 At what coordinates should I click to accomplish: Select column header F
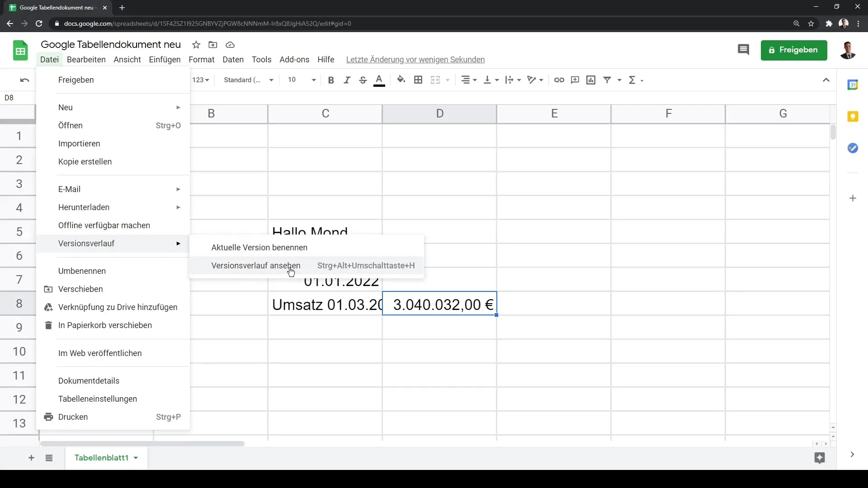pos(668,113)
